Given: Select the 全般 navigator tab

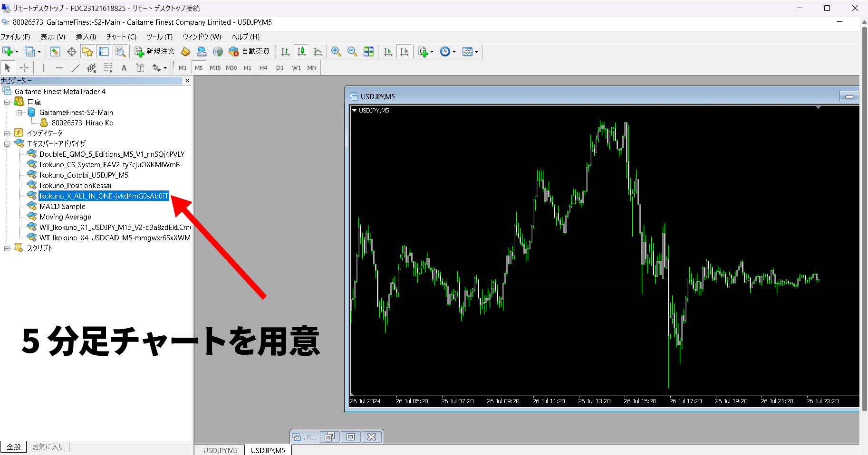Looking at the screenshot, I should coord(14,446).
